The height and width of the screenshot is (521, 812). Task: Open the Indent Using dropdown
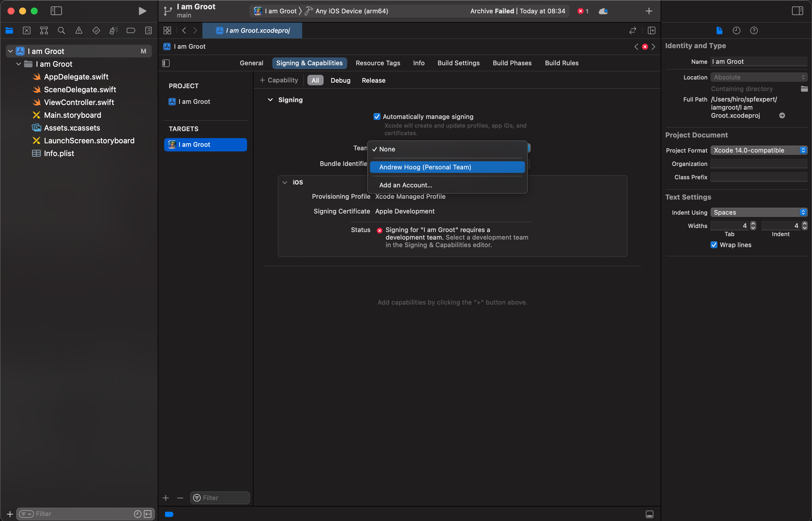click(x=759, y=212)
